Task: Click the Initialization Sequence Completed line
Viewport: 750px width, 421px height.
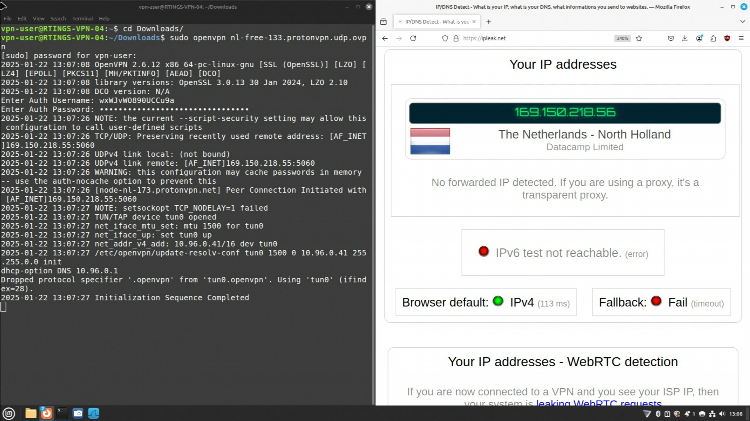Action: pyautogui.click(x=125, y=298)
